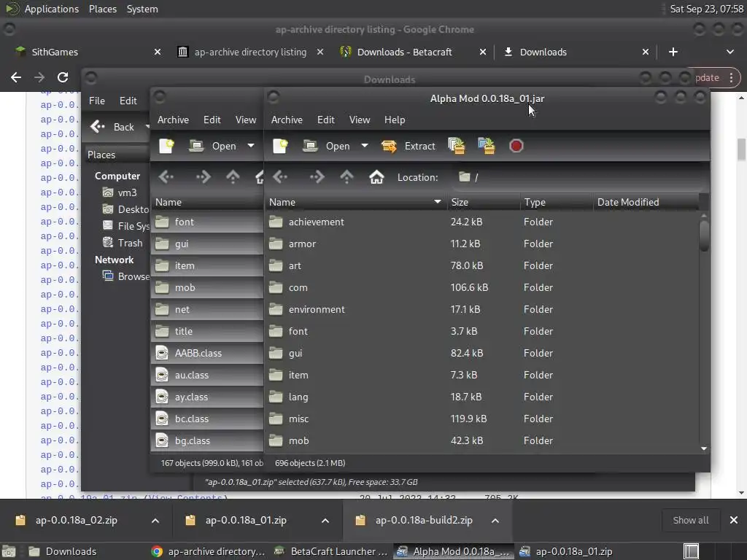Viewport: 747px width, 560px height.
Task: Click the new archive icon in Alpha Mod window
Action: click(280, 146)
